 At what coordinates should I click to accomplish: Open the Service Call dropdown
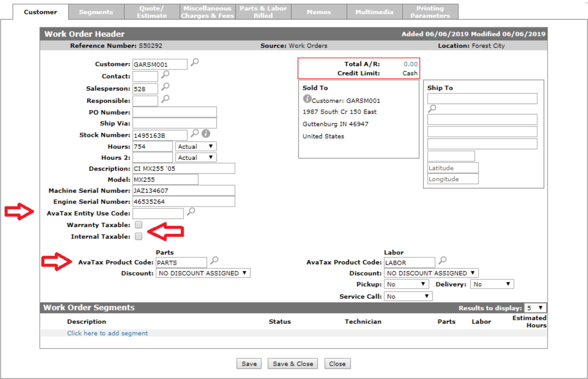pos(408,297)
